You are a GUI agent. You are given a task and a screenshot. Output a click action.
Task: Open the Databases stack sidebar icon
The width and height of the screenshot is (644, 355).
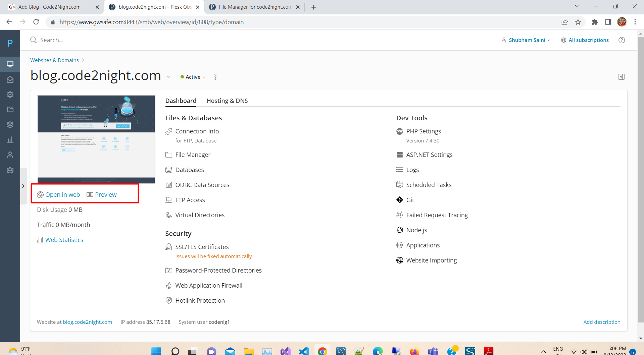point(10,125)
